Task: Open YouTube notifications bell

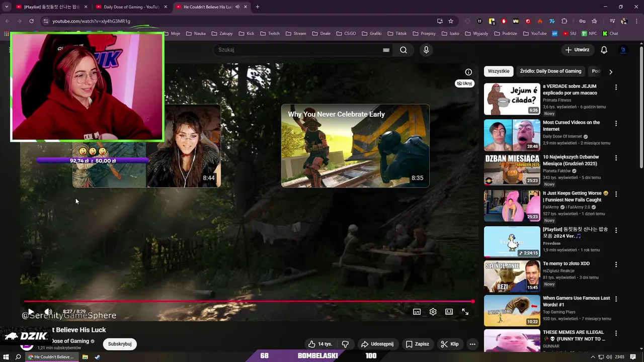Action: click(604, 50)
